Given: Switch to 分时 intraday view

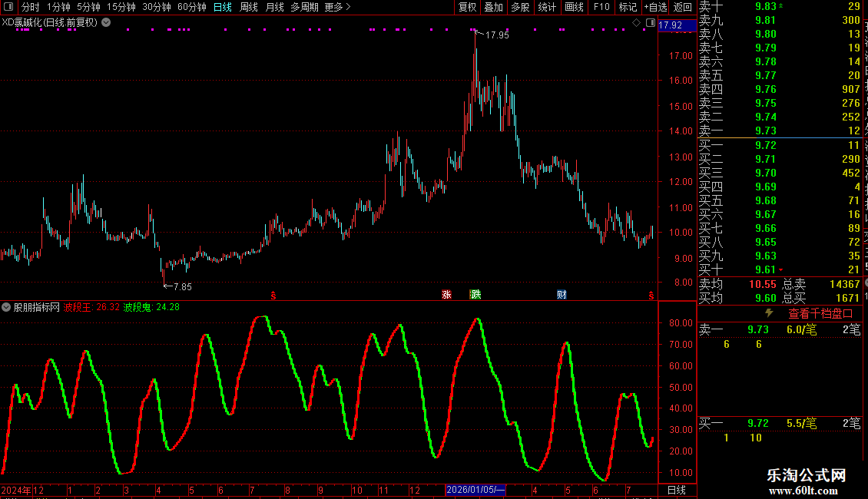Looking at the screenshot, I should 31,7.
